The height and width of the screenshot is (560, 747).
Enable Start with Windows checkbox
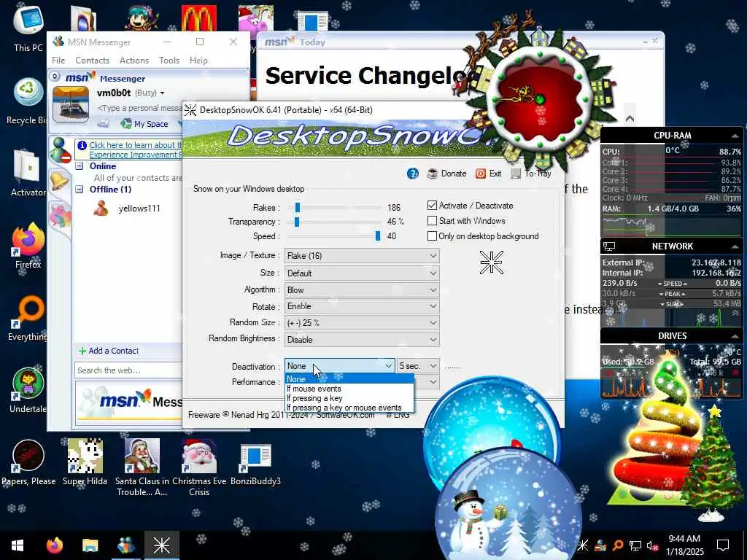pos(432,220)
